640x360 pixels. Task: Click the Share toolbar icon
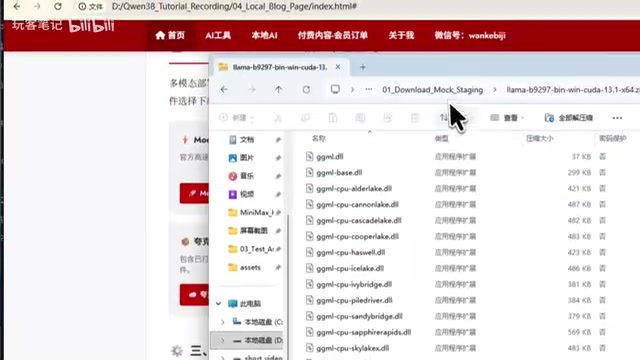point(387,118)
